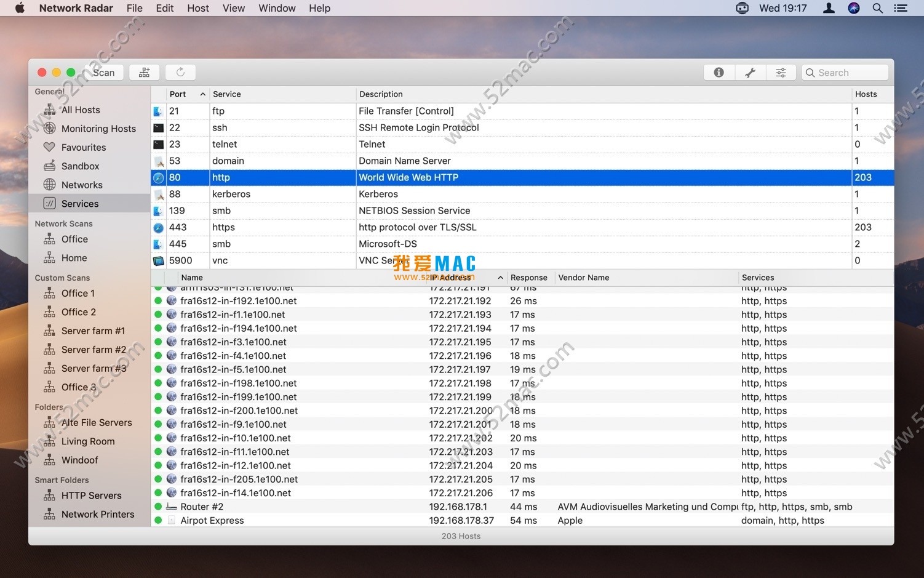Open the sliders settings icon
This screenshot has height=578, width=924.
781,73
